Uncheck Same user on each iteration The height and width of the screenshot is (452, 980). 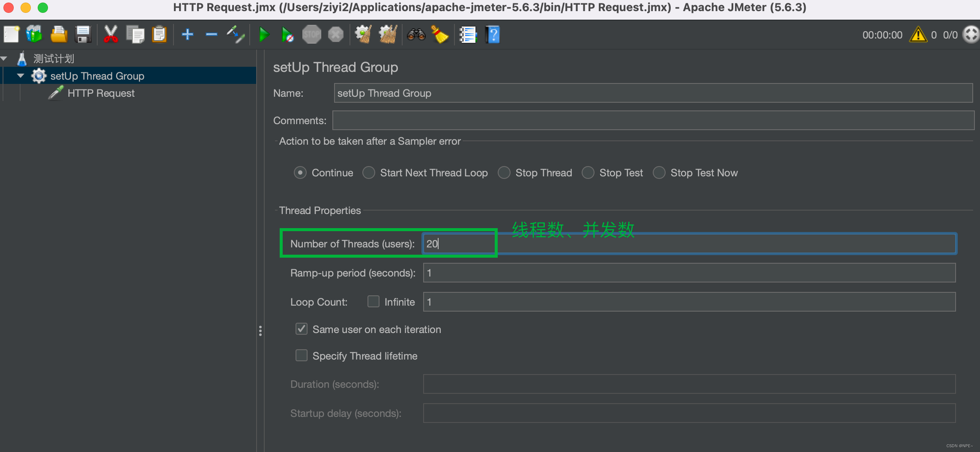click(302, 329)
